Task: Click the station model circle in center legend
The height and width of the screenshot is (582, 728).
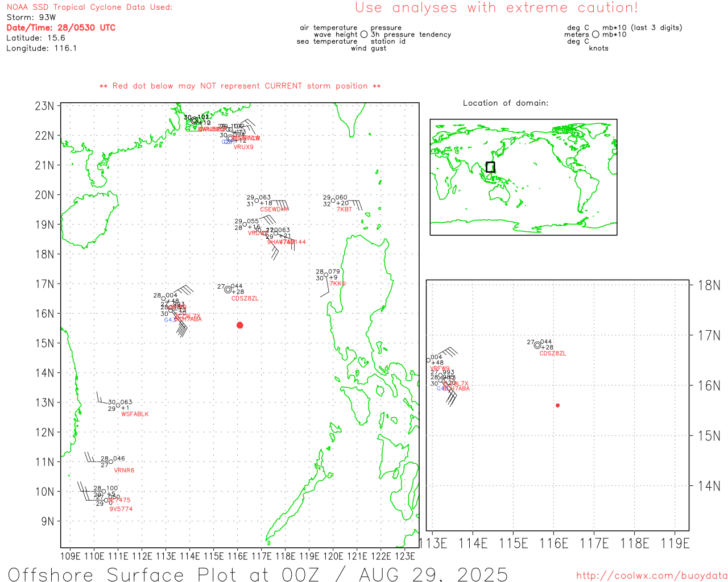Action: coord(364,35)
